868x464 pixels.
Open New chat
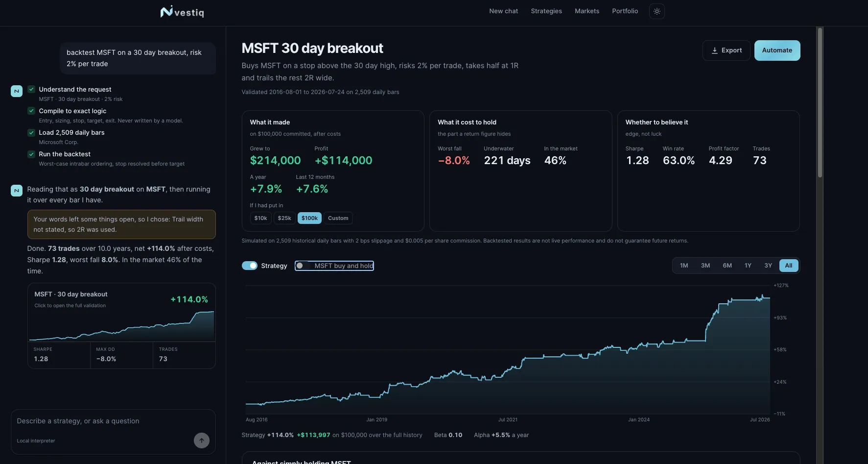point(503,11)
